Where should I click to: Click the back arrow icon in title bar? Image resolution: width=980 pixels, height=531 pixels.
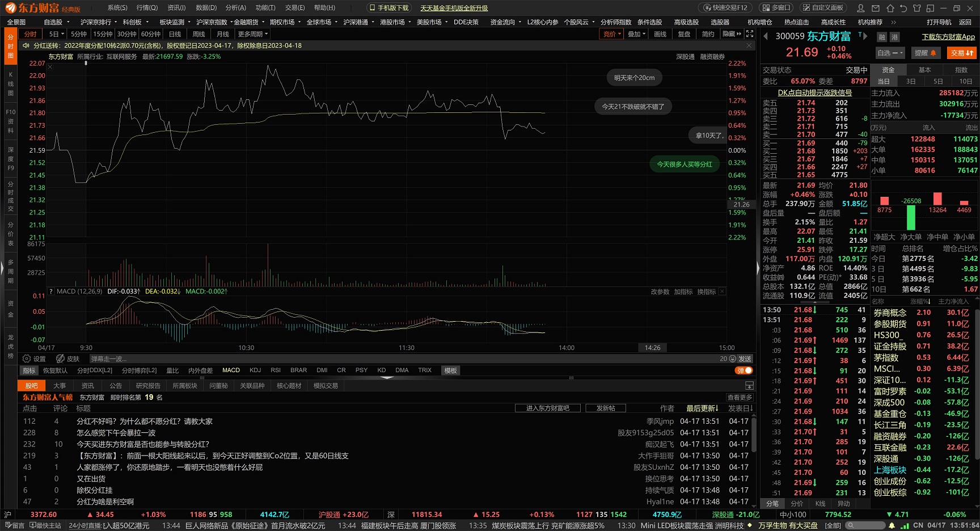pyautogui.click(x=903, y=8)
